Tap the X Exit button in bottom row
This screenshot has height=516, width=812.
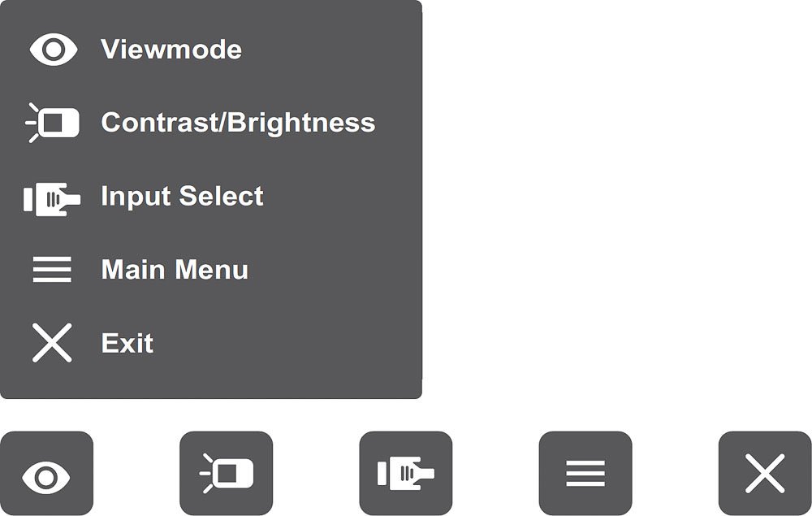(x=765, y=473)
